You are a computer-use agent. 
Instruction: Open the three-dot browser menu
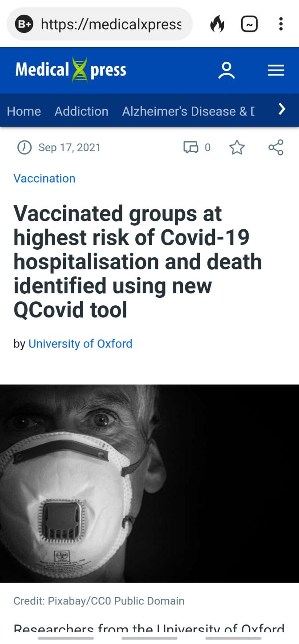click(x=281, y=24)
